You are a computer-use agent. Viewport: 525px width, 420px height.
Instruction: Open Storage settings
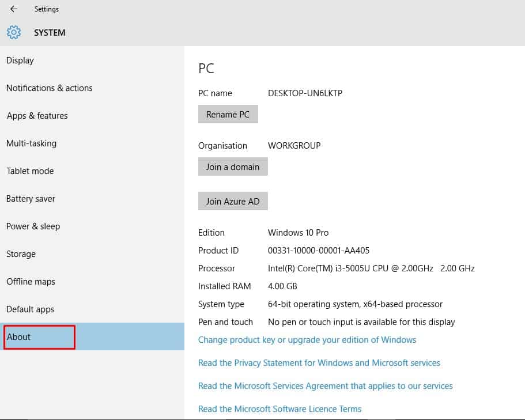[21, 254]
